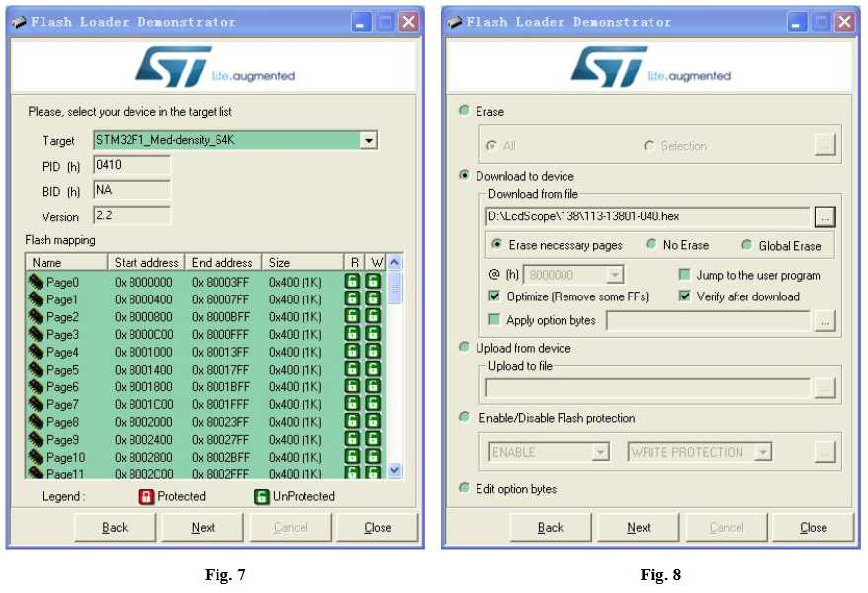Click green UnProtected legend lock icon
The width and height of the screenshot is (868, 593).
(x=261, y=497)
